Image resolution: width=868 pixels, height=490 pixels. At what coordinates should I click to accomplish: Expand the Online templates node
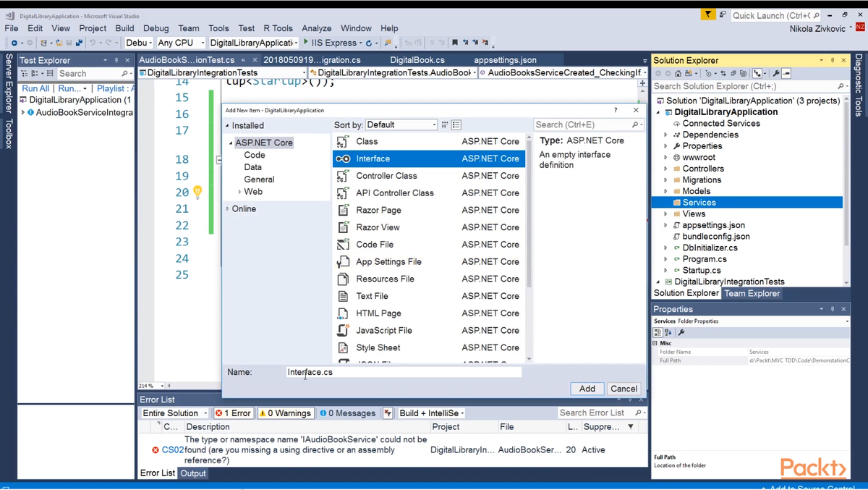point(227,209)
